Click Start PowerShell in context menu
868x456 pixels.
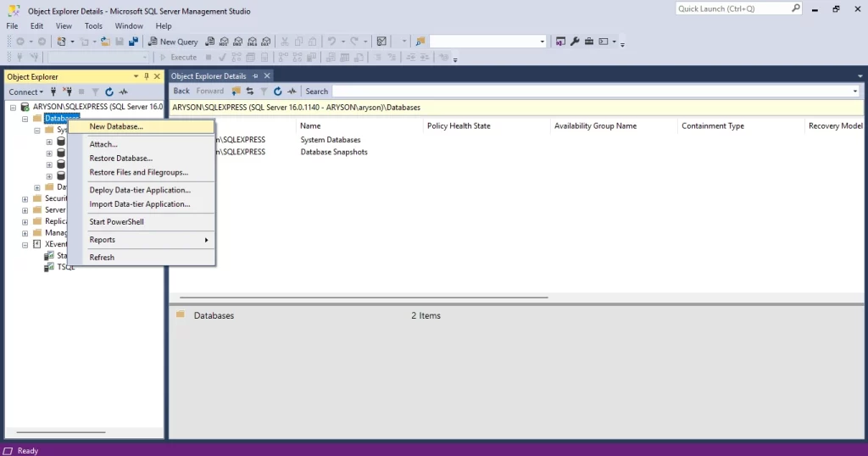tap(142, 222)
